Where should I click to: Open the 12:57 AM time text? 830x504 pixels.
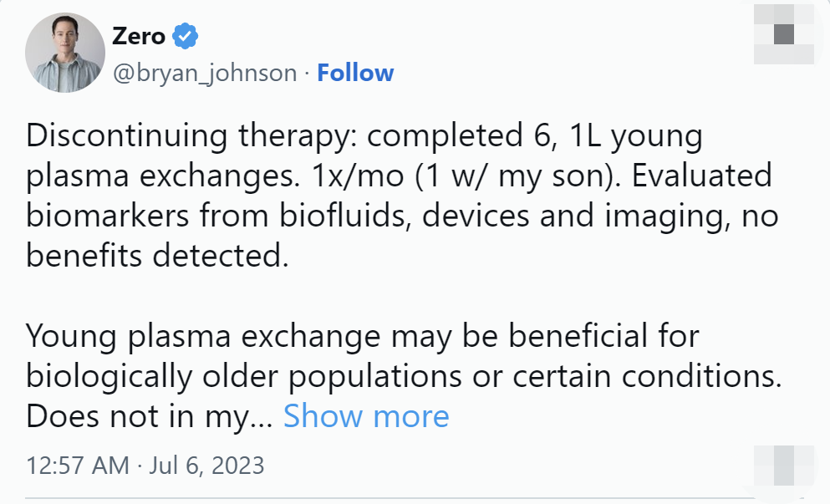77,466
